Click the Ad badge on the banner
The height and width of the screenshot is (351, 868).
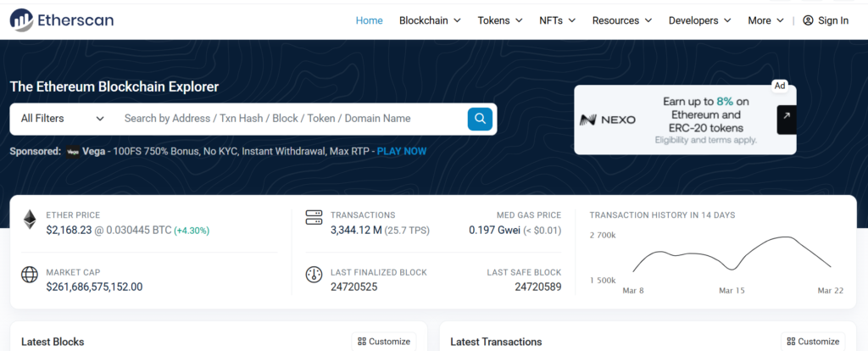[x=780, y=86]
